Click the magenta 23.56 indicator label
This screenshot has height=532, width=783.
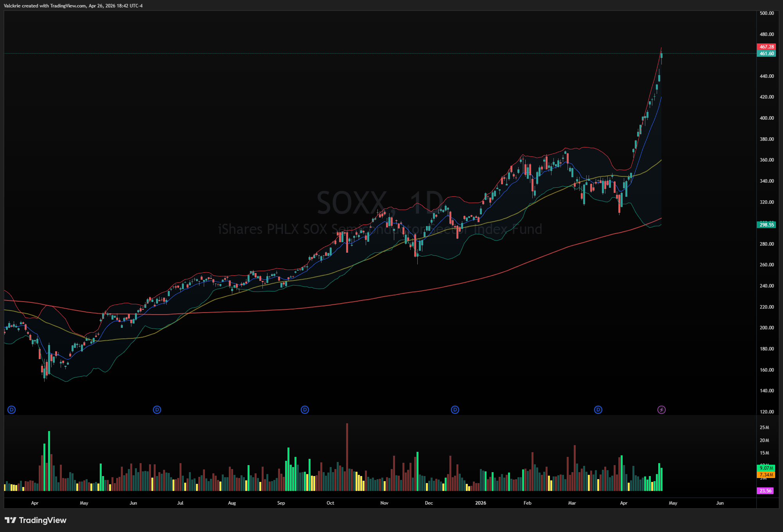(765, 491)
